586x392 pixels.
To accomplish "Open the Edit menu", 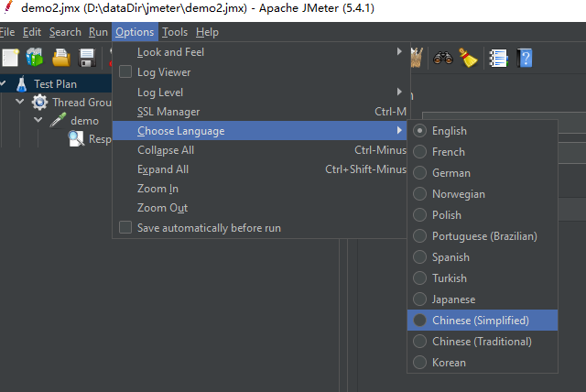I will click(x=32, y=32).
